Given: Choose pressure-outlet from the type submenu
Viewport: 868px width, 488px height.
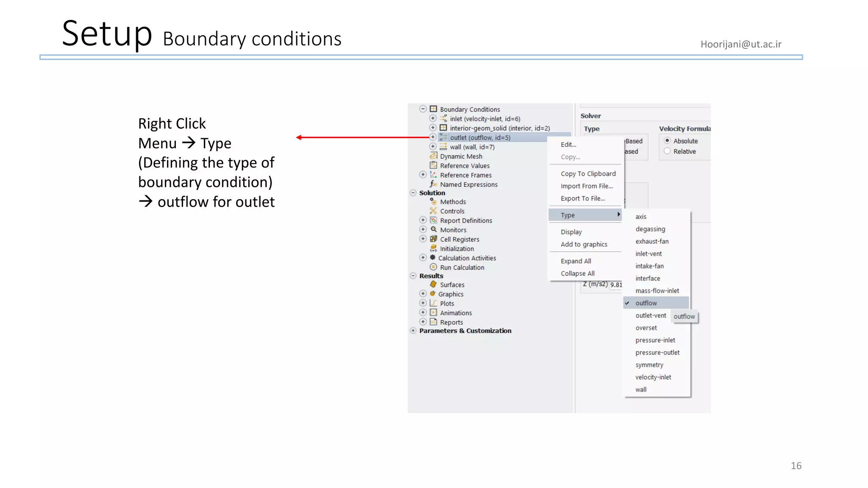Looking at the screenshot, I should (x=657, y=352).
